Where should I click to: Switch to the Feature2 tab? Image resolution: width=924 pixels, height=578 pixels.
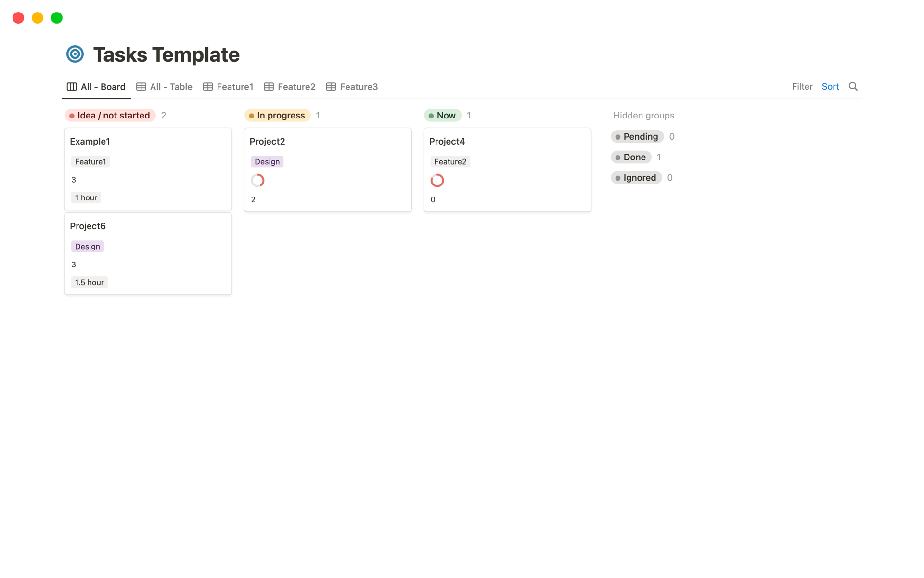(x=296, y=87)
